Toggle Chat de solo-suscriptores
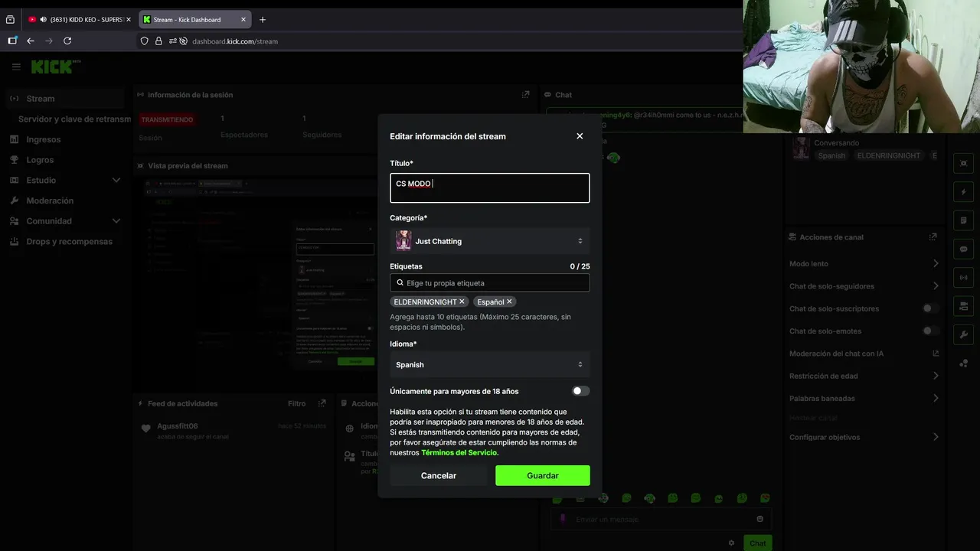The image size is (980, 551). pos(930,308)
